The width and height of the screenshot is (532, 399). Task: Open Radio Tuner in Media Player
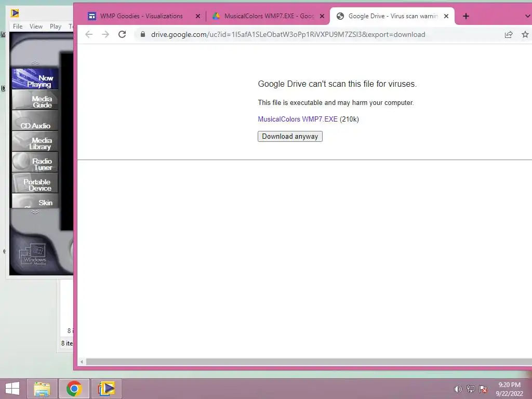click(x=35, y=162)
